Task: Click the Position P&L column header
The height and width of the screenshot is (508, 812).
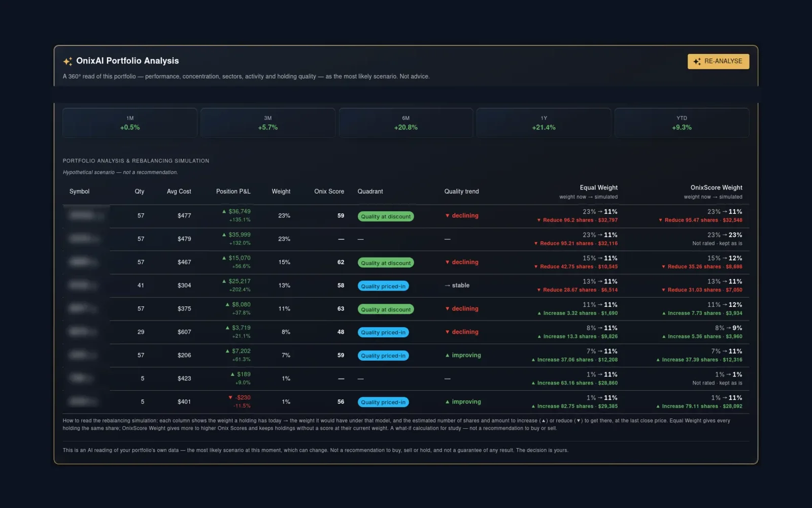Action: 233,192
